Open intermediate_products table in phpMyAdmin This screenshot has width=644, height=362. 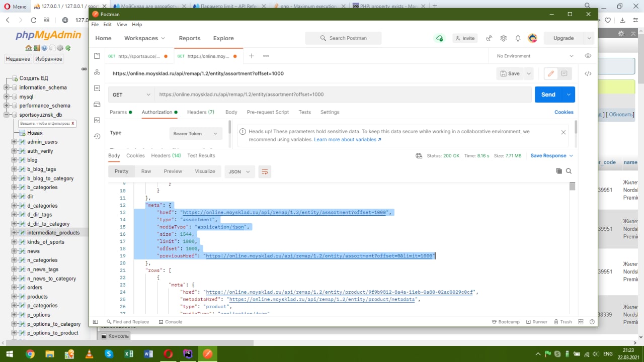tap(53, 233)
